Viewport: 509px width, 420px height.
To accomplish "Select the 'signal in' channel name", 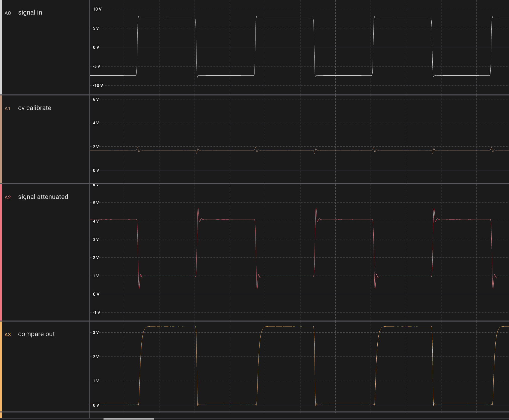I will [x=30, y=13].
